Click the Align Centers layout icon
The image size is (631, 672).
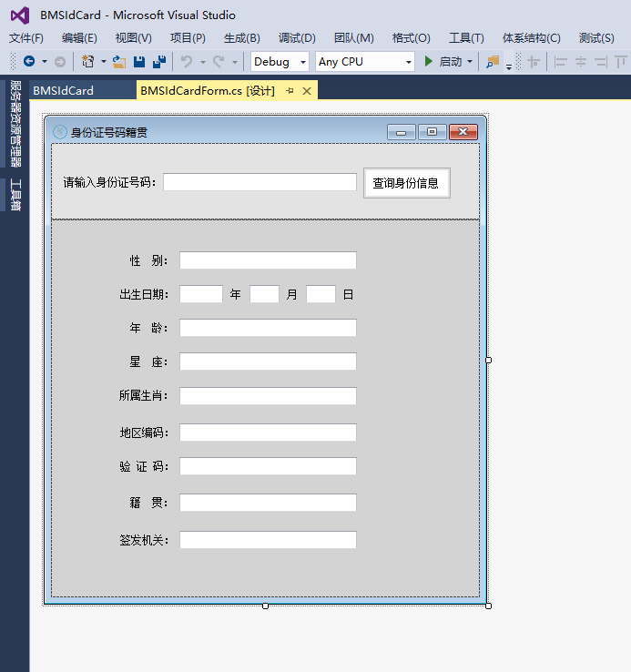[x=580, y=62]
